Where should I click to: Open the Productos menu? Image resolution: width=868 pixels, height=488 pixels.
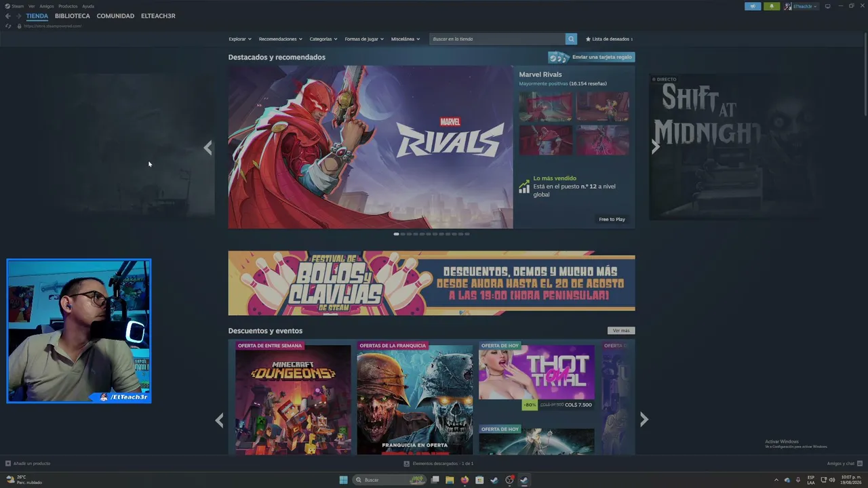(x=68, y=6)
